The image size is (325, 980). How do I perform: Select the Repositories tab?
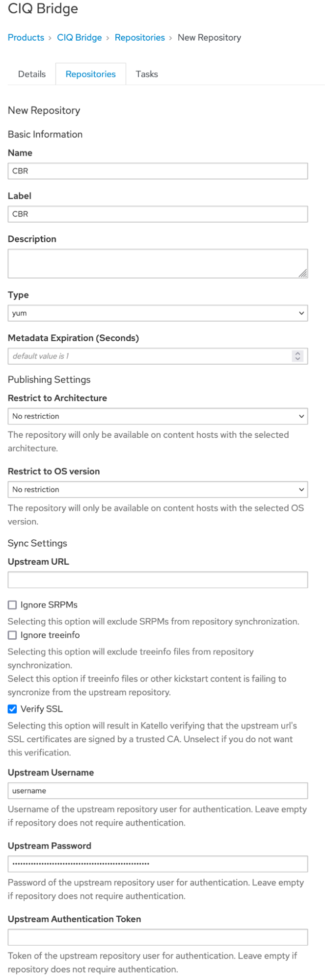point(91,74)
